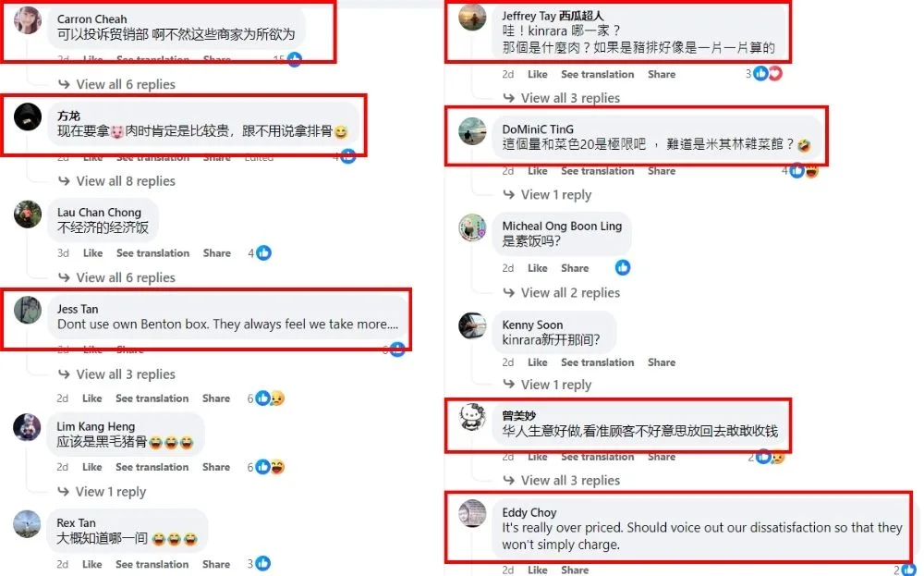This screenshot has width=924, height=576.
Task: Like Lau Chan Chong's comment
Action: [92, 253]
